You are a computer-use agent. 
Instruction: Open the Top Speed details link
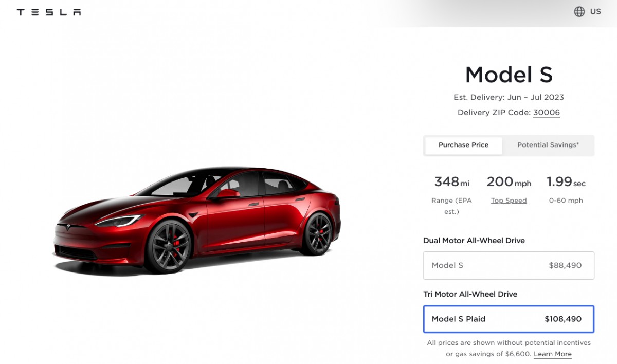point(509,200)
